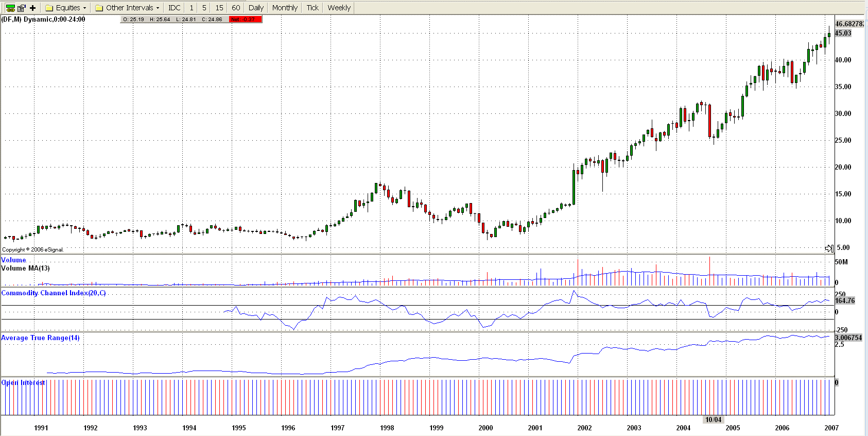
Task: Click the 1998 year label on time axis
Action: tap(387, 428)
